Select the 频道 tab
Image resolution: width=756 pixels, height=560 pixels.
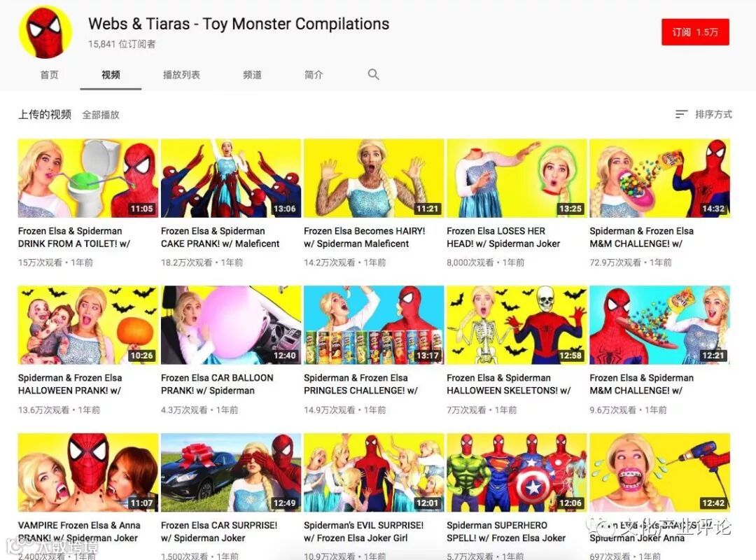tap(252, 75)
